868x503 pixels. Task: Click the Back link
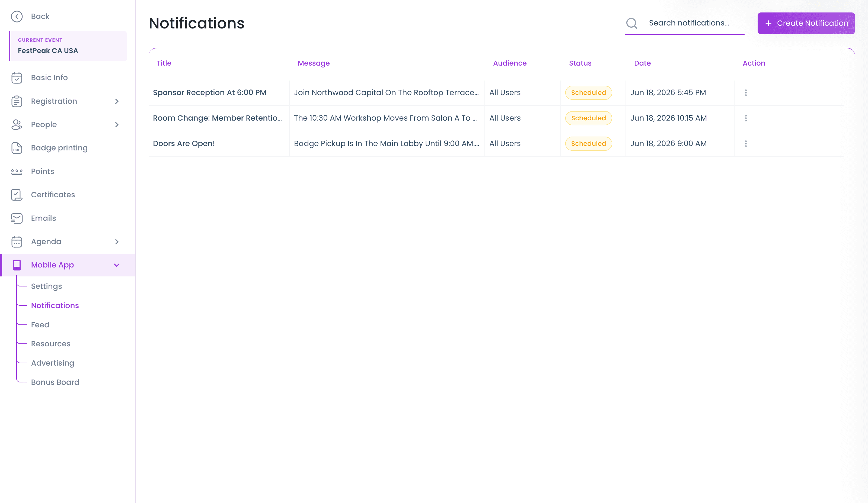(40, 17)
